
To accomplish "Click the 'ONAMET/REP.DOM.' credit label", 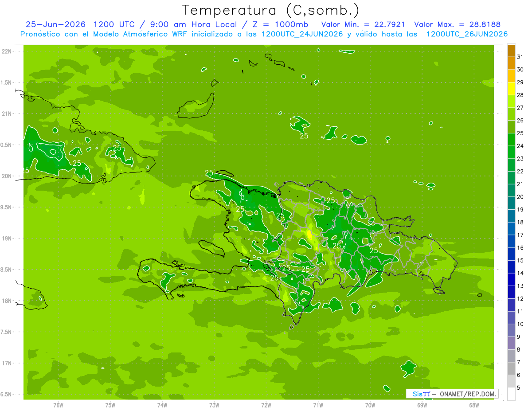I will (x=467, y=394).
